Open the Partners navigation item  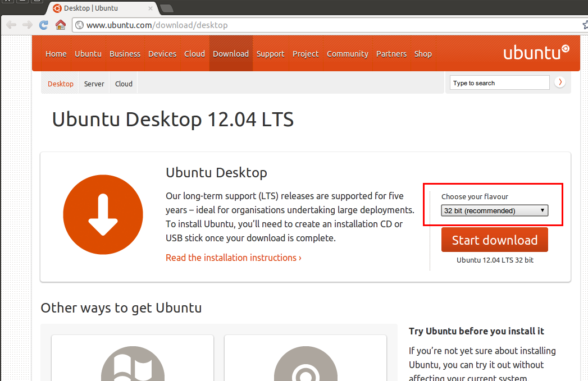pos(391,54)
